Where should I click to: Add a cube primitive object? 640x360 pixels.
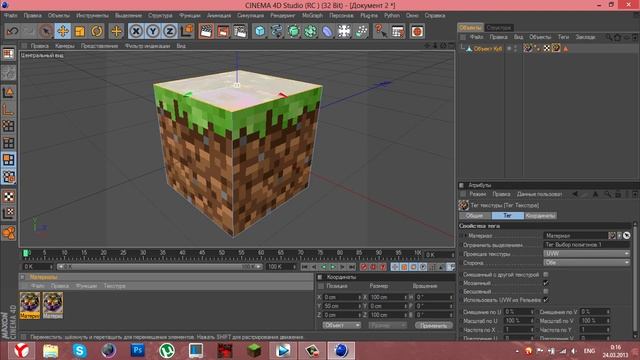coord(260,31)
